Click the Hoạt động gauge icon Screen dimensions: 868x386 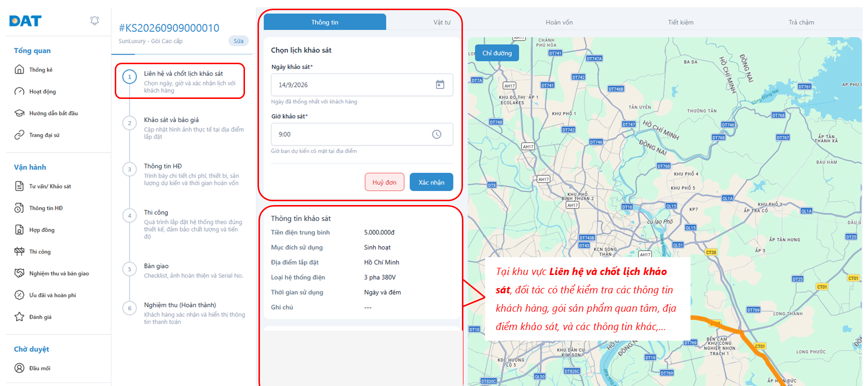19,91
